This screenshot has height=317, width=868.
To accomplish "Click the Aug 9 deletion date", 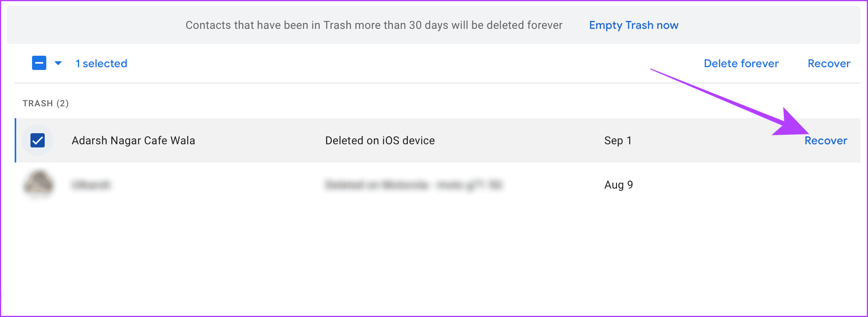I will click(x=618, y=184).
